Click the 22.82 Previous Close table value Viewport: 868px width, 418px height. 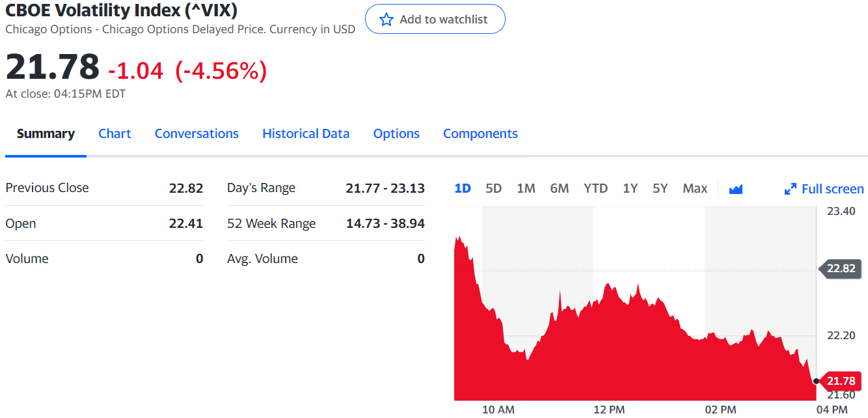186,188
